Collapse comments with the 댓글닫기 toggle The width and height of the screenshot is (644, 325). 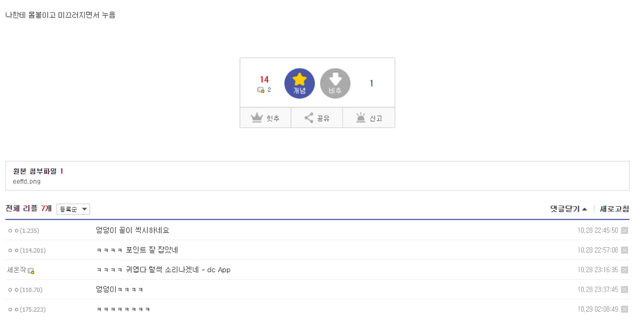pyautogui.click(x=569, y=209)
